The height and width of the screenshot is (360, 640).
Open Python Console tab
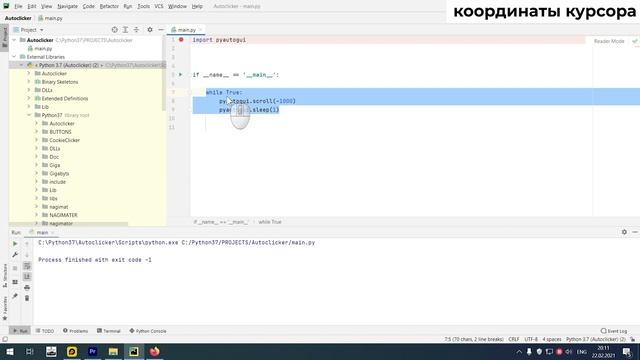click(x=148, y=331)
